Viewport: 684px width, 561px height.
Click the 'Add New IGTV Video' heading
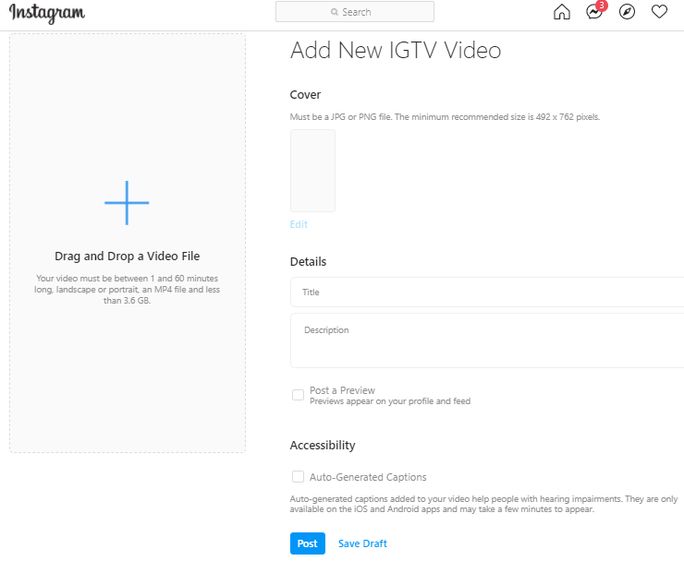tap(396, 50)
